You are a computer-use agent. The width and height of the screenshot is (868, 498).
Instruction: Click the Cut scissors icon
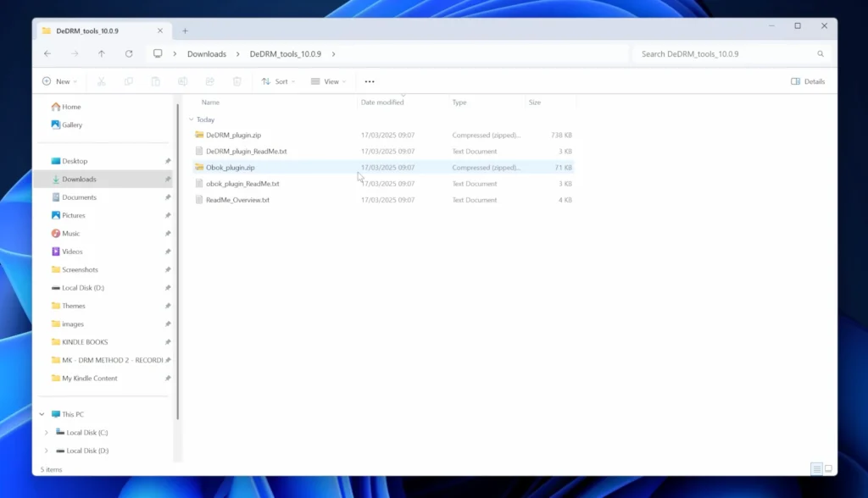click(102, 81)
